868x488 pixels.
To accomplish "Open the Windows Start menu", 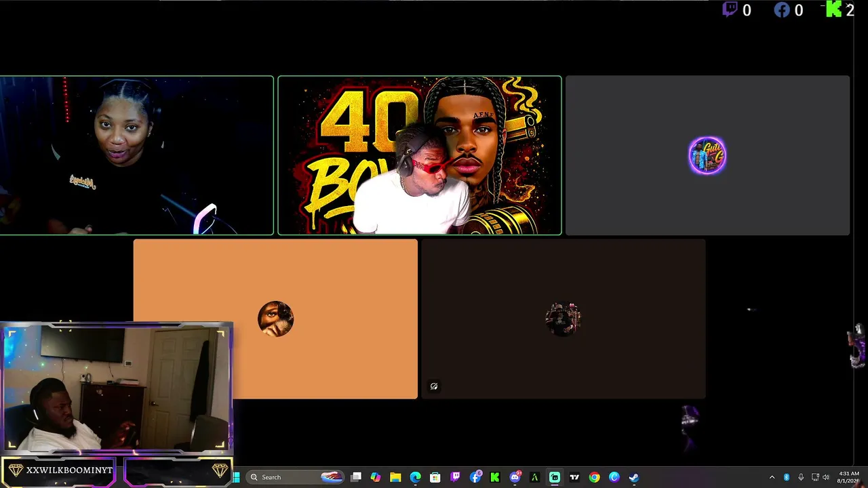I will [237, 477].
